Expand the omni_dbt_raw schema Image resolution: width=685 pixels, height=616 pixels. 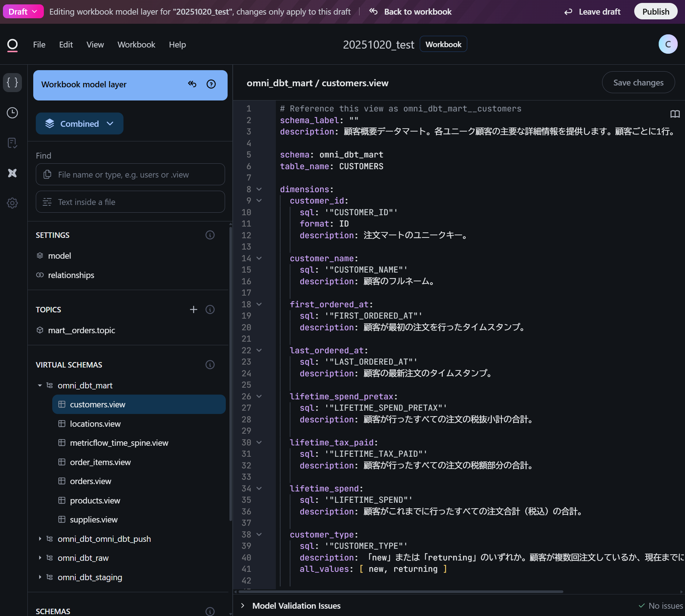[x=40, y=558]
